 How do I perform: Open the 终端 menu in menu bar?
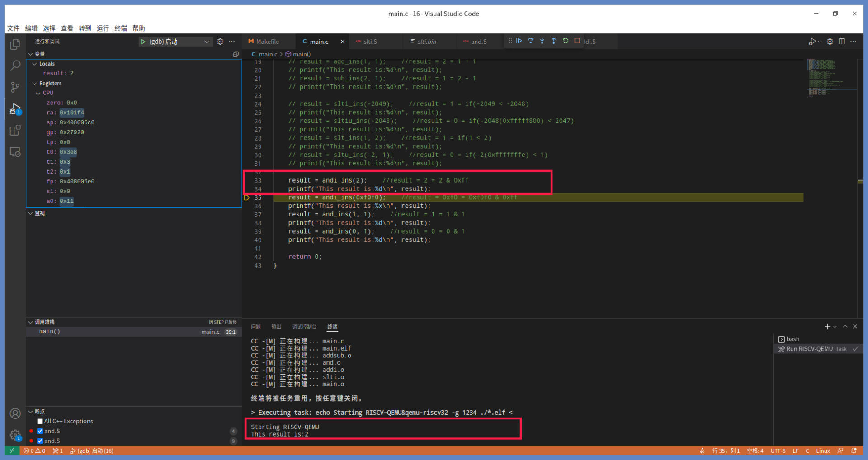121,28
